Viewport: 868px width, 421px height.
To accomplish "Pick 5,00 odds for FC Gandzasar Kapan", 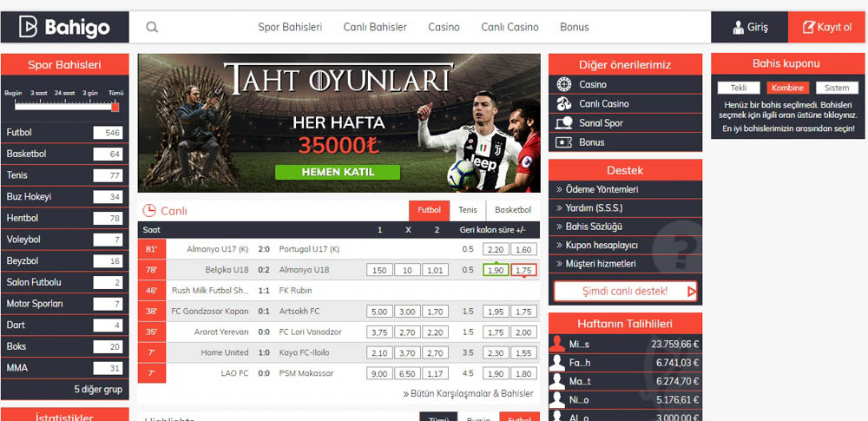I will tap(379, 312).
